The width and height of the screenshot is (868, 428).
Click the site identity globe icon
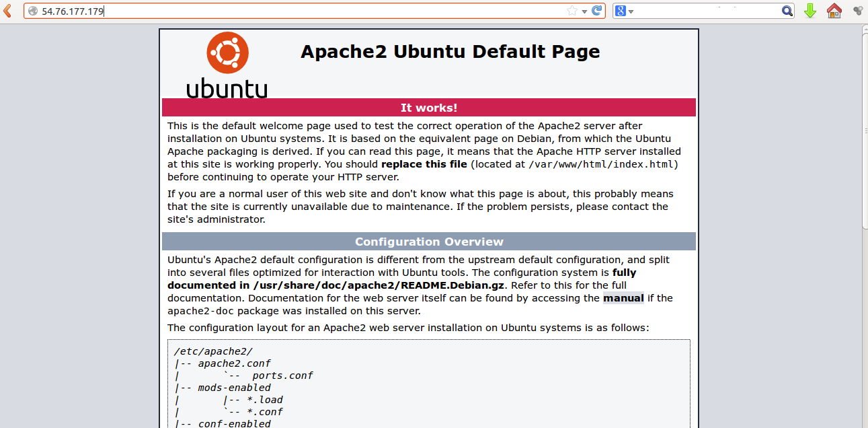coord(32,11)
